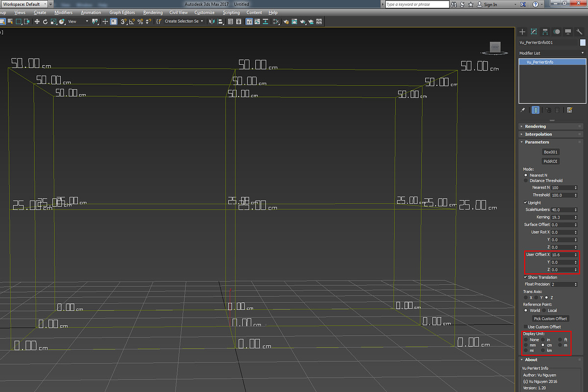Click the Pick Custom Offset button
Viewport: 588px width, 392px height.
(x=551, y=318)
